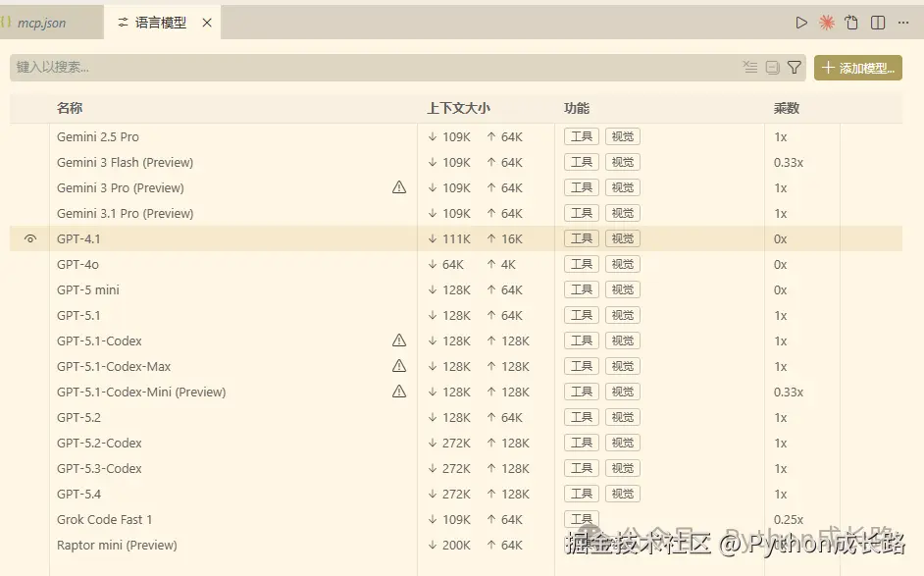Click the collapse all icon in search bar

tap(773, 67)
